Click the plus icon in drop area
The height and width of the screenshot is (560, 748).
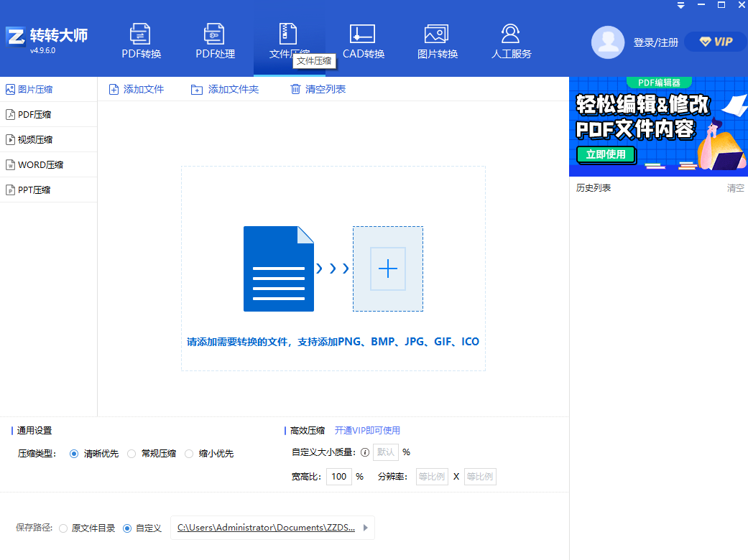point(388,269)
